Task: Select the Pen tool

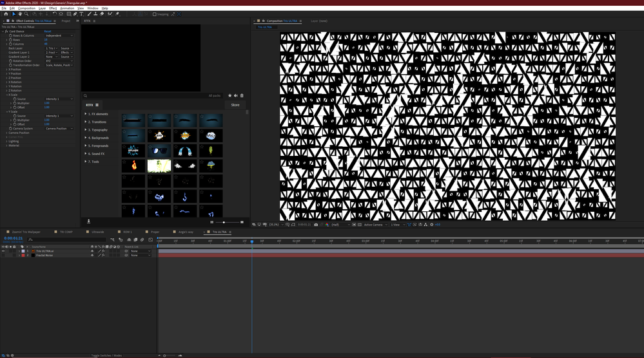Action: 75,14
